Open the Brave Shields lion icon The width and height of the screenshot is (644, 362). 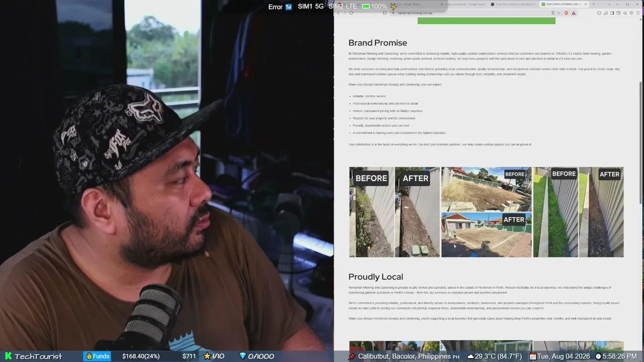pos(566,13)
